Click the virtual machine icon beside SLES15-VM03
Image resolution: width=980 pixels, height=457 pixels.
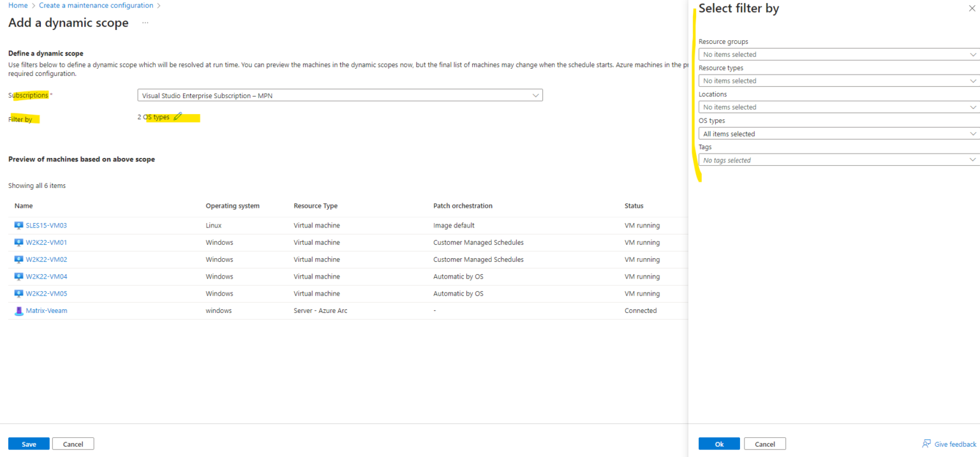pyautogui.click(x=19, y=225)
